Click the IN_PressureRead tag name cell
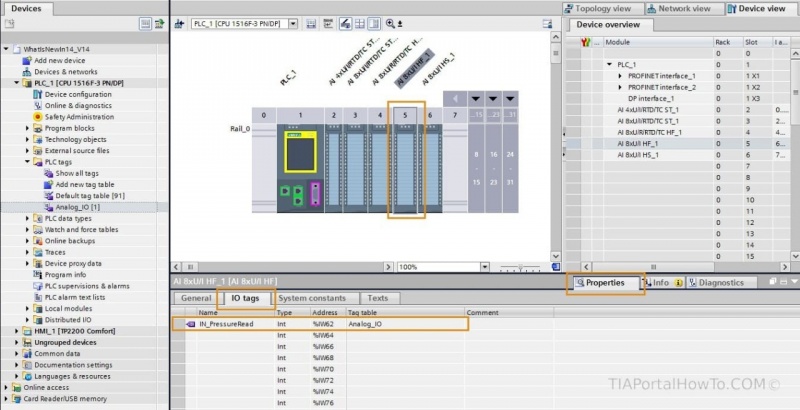800x410 pixels. click(x=235, y=324)
